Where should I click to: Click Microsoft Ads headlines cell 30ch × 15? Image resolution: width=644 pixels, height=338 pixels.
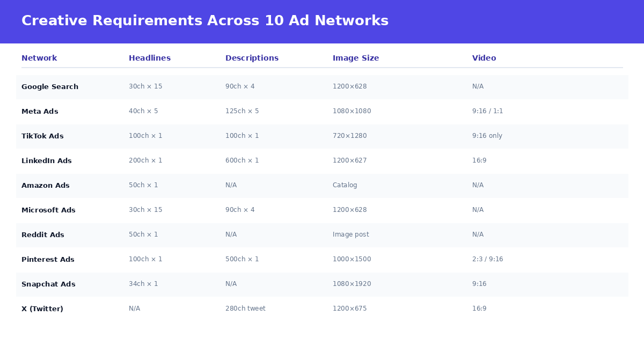pos(145,210)
